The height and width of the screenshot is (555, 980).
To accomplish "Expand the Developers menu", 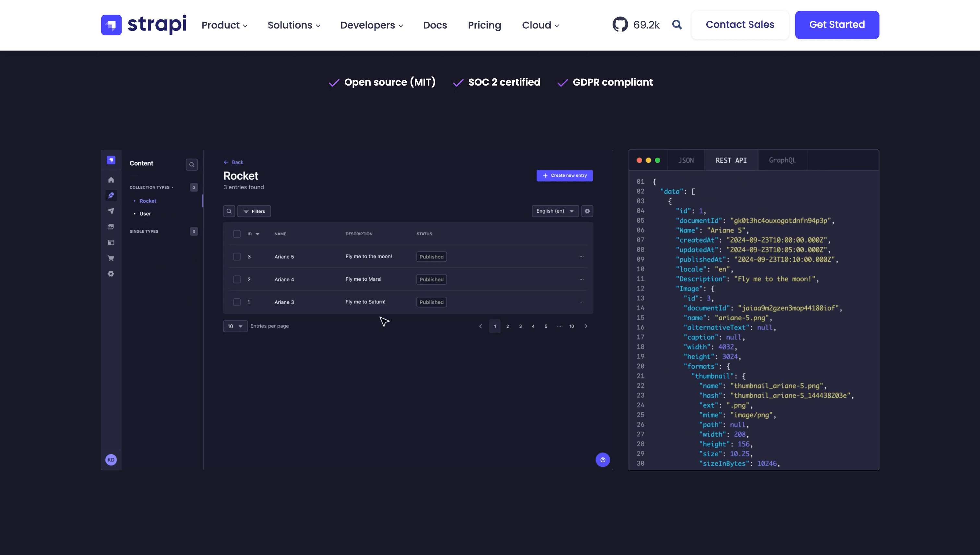I will (371, 25).
